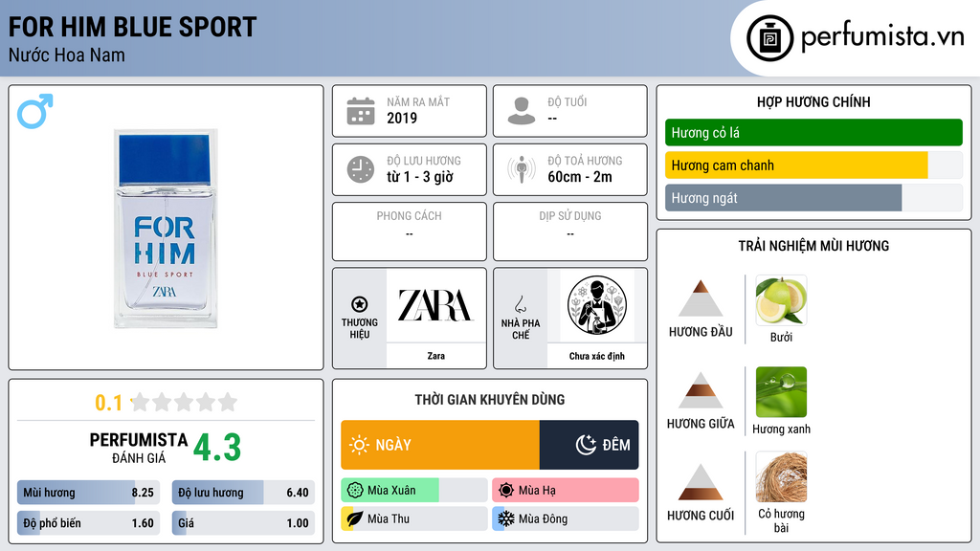Open the perfumer illustration thumbnail
The width and height of the screenshot is (980, 551).
pos(597,305)
